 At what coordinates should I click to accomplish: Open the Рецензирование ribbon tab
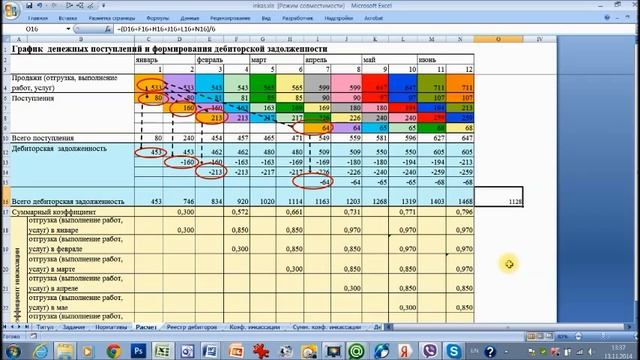tap(230, 18)
